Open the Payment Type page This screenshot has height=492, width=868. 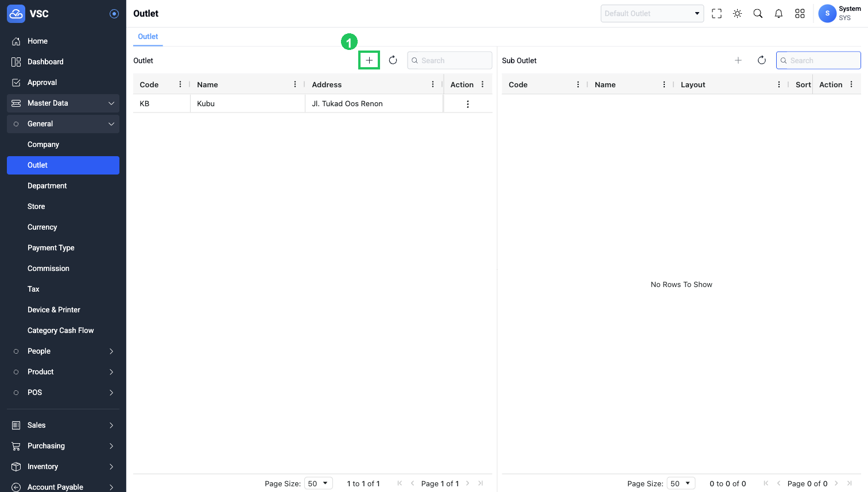click(63, 248)
